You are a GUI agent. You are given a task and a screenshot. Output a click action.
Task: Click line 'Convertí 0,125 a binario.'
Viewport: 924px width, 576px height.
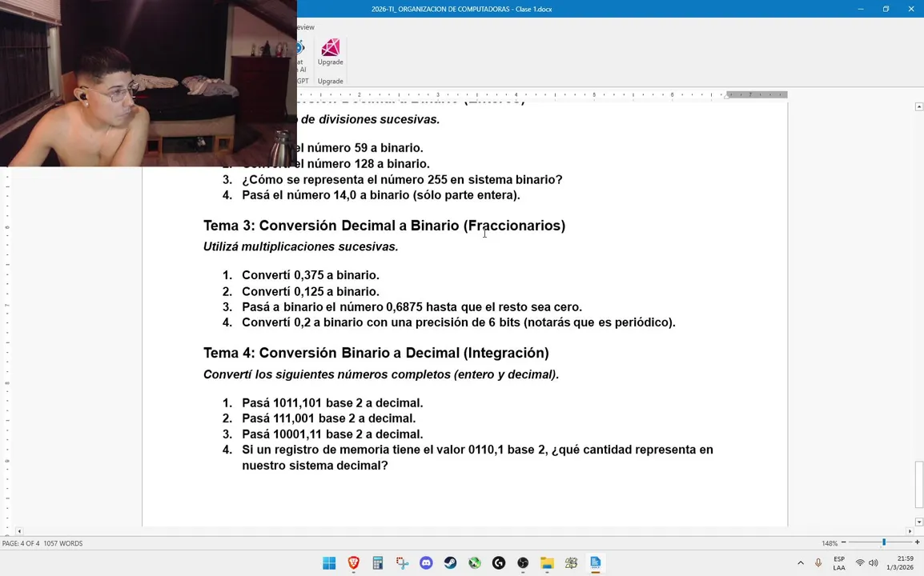[311, 291]
